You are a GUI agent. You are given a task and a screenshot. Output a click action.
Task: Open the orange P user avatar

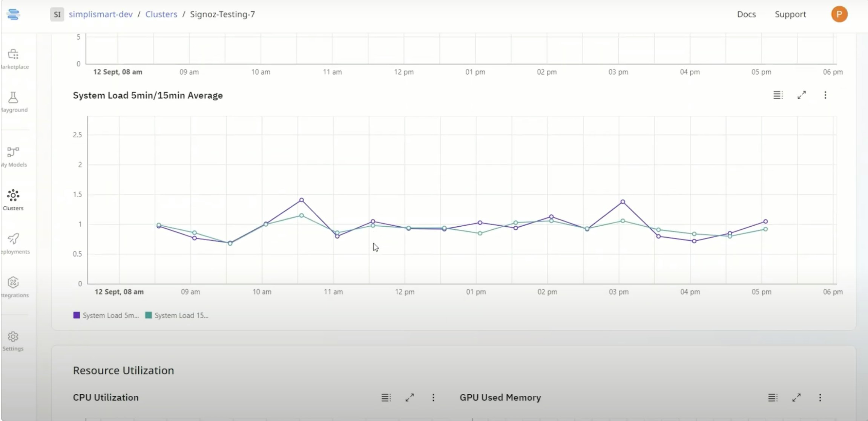click(x=839, y=14)
